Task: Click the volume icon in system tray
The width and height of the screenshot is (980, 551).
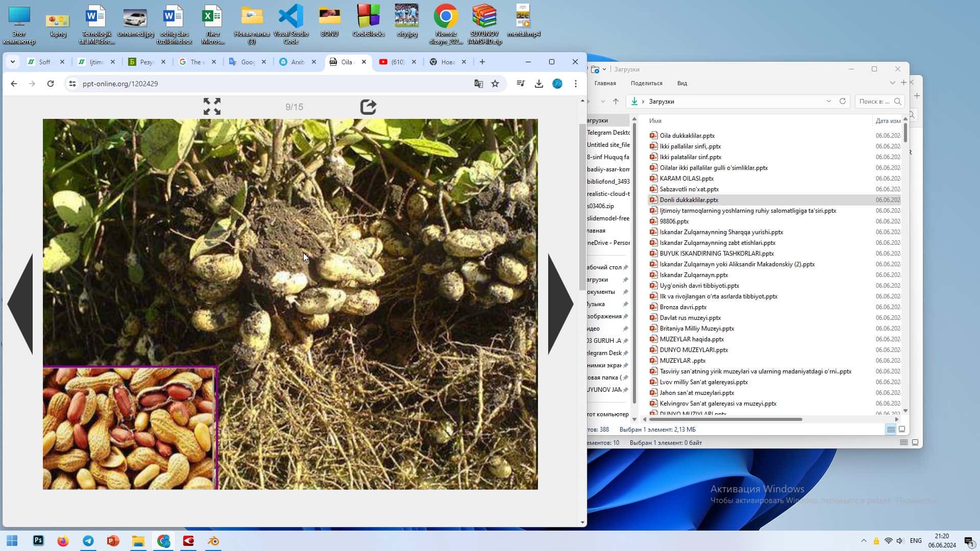Action: 900,541
